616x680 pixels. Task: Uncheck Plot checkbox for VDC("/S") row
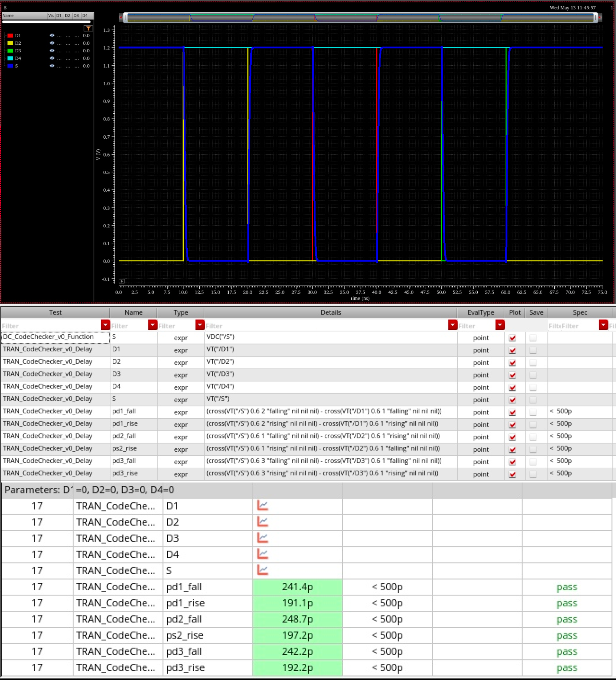(x=512, y=338)
